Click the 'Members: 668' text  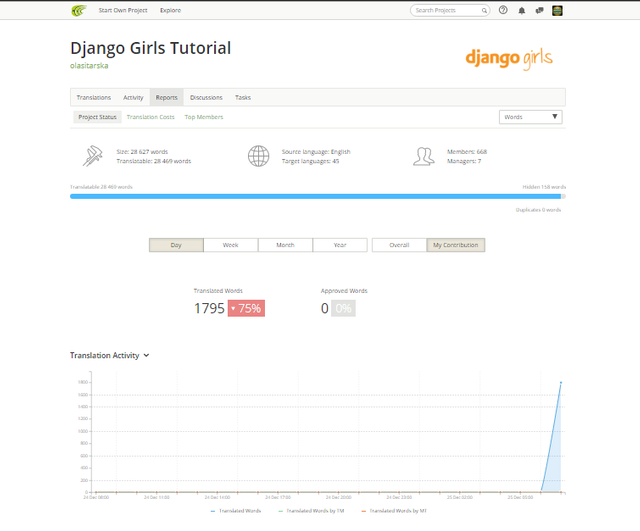click(x=467, y=151)
